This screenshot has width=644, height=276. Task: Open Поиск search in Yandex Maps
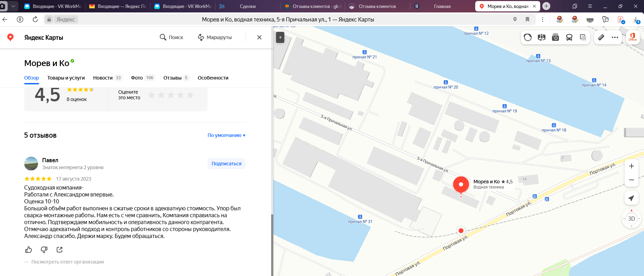coord(172,37)
